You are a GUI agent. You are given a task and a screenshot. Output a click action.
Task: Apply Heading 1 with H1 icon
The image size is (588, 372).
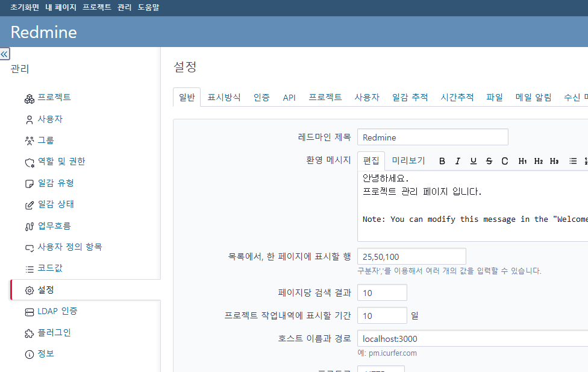click(522, 161)
